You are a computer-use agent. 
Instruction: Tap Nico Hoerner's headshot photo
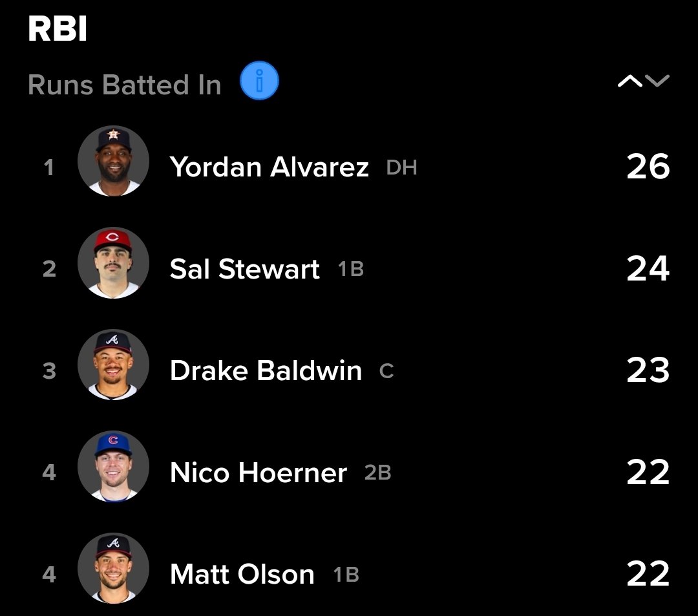pyautogui.click(x=113, y=466)
